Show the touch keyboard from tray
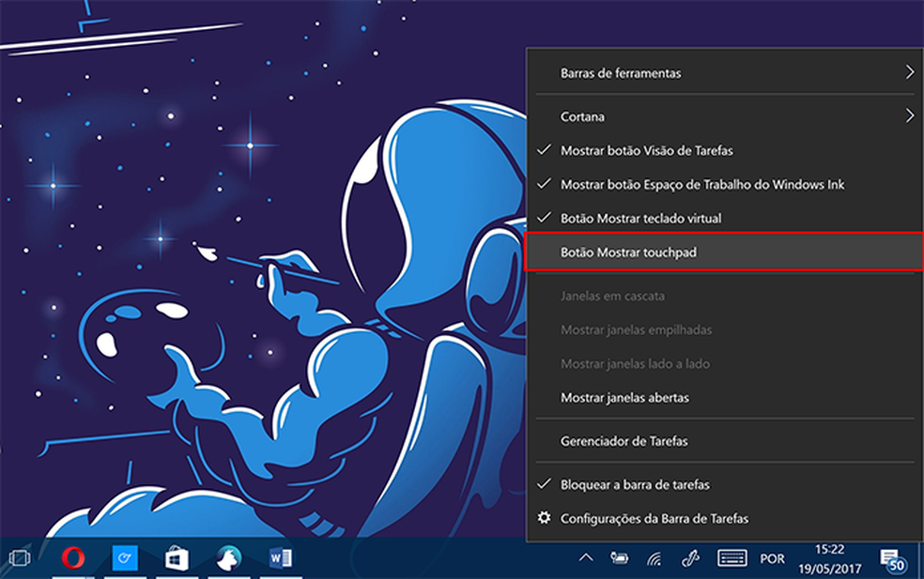Screen dimensions: 924x579 point(731,557)
